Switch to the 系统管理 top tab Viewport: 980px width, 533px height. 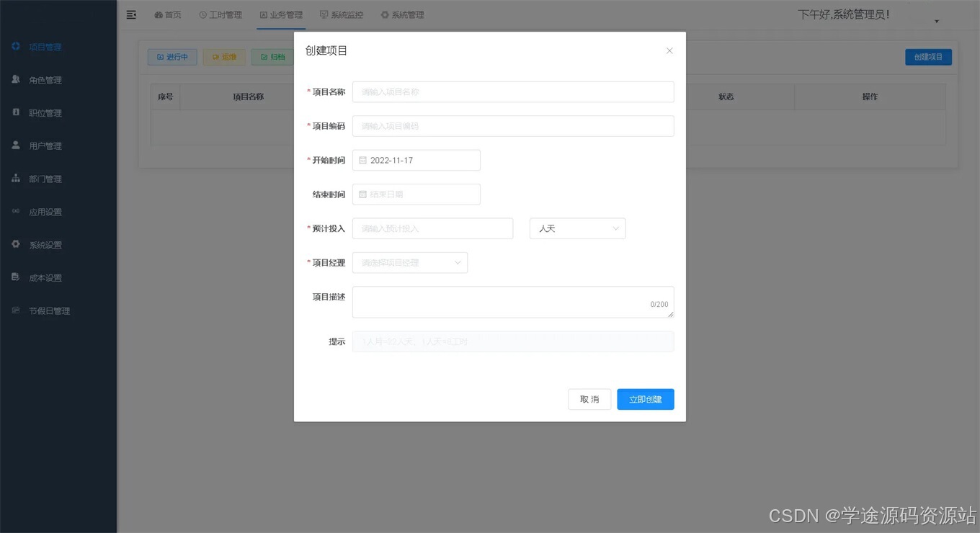402,14
